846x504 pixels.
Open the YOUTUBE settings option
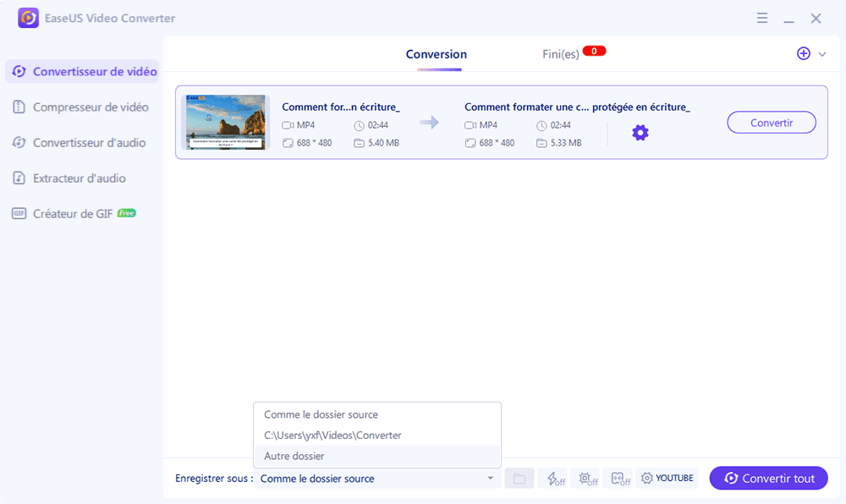pos(667,478)
